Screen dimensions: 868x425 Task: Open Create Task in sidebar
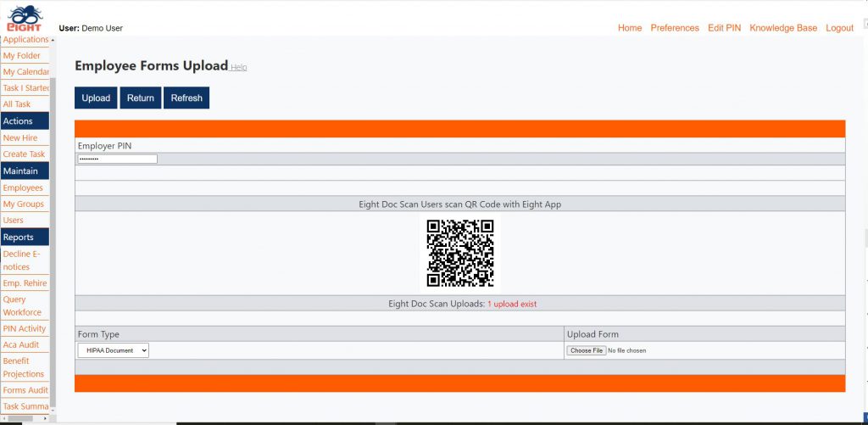click(24, 154)
